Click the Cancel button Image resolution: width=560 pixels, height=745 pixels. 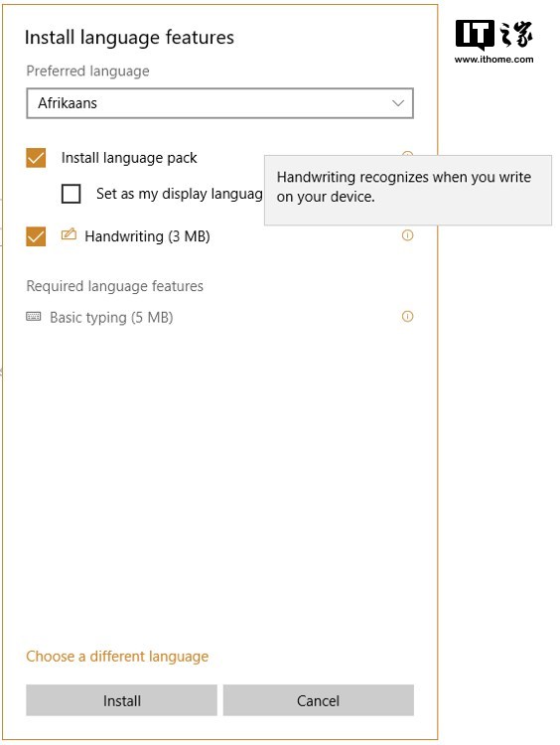tap(319, 700)
